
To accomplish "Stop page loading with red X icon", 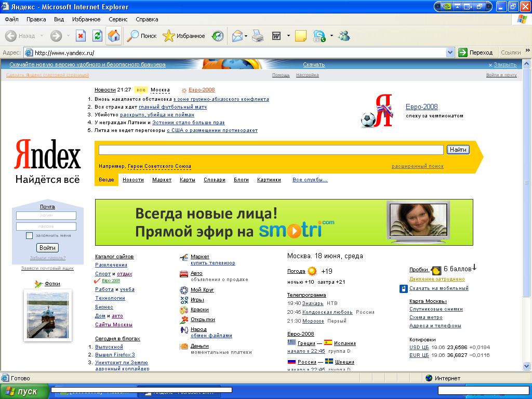I will coord(81,36).
